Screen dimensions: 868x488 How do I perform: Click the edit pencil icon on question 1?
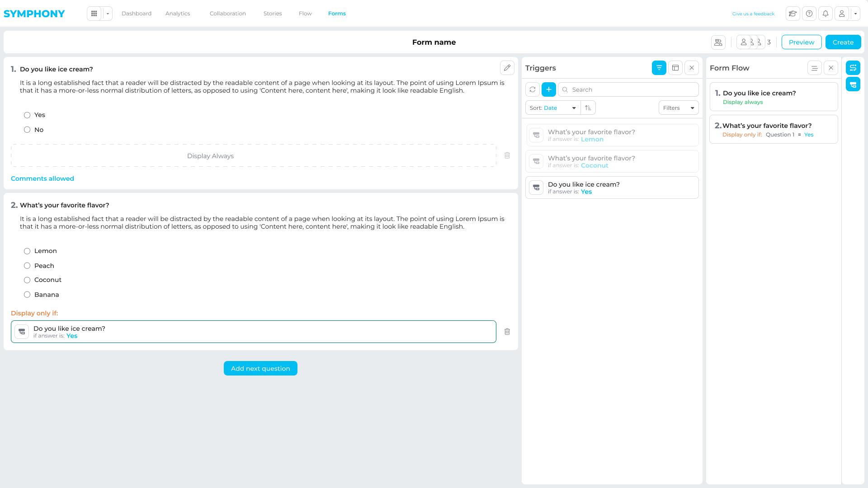[507, 68]
